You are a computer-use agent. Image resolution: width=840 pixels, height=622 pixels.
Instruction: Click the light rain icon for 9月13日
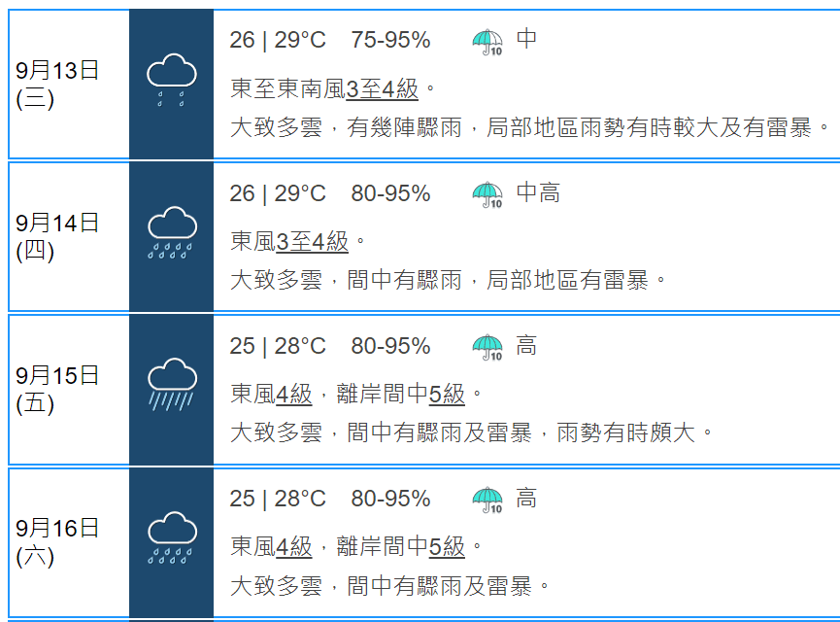tap(172, 80)
